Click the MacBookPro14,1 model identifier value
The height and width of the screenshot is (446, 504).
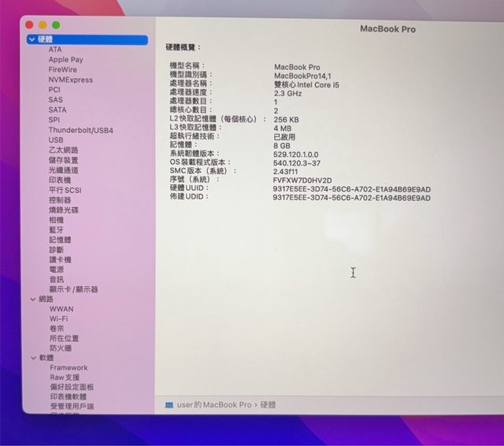coord(302,76)
